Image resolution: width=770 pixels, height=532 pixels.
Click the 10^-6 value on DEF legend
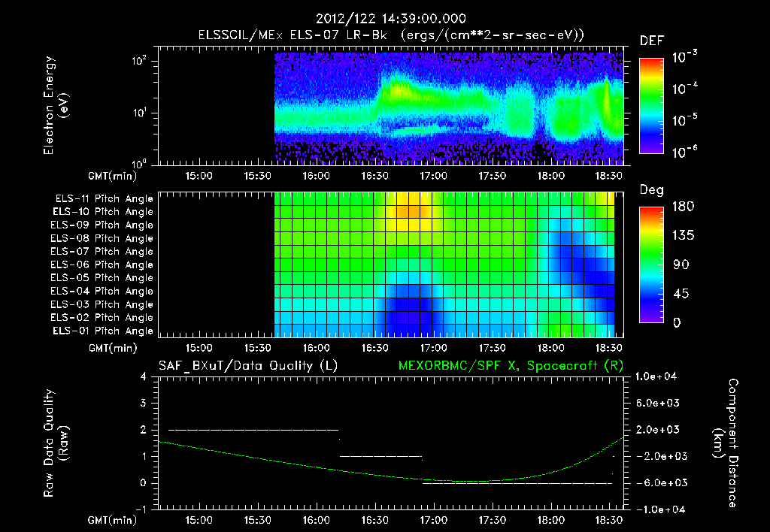click(x=685, y=152)
